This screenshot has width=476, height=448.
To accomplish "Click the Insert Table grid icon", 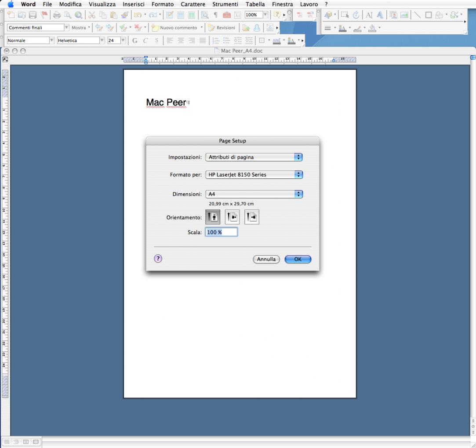I will (181, 15).
